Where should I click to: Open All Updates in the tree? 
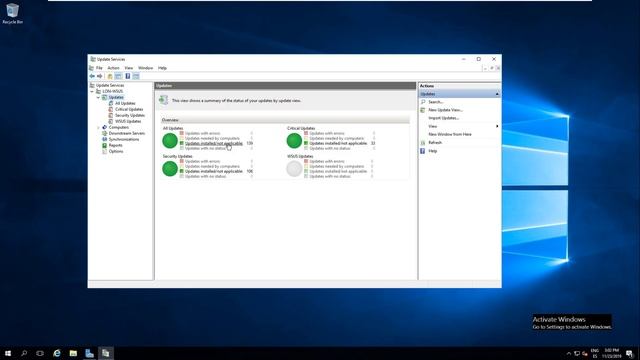click(x=125, y=103)
